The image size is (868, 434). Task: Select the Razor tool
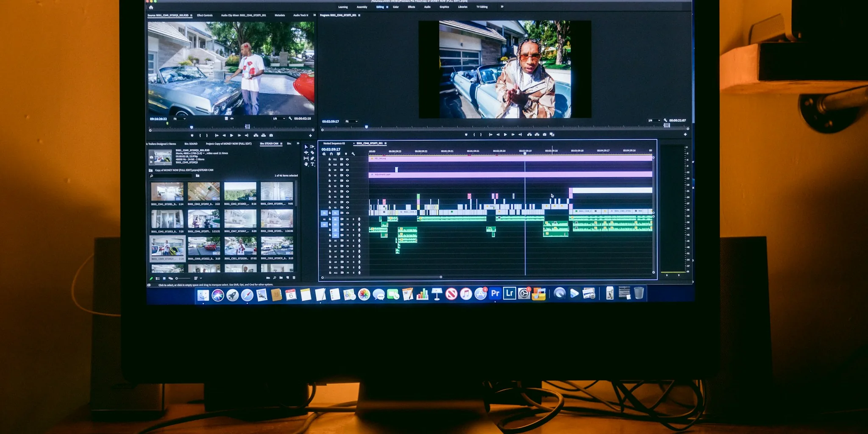(x=312, y=153)
